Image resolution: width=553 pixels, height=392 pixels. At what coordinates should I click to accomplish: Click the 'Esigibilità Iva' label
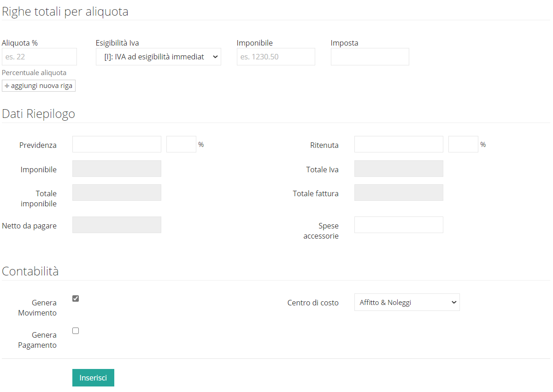click(x=118, y=43)
